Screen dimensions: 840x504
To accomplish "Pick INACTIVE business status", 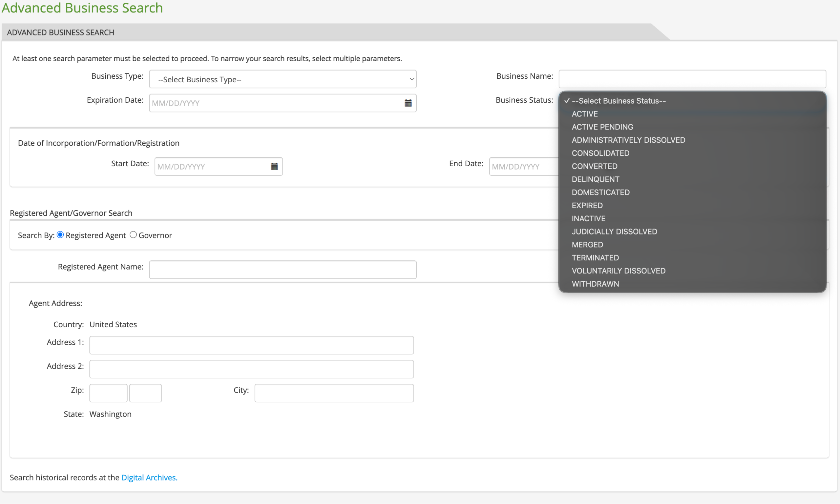I will [x=692, y=218].
